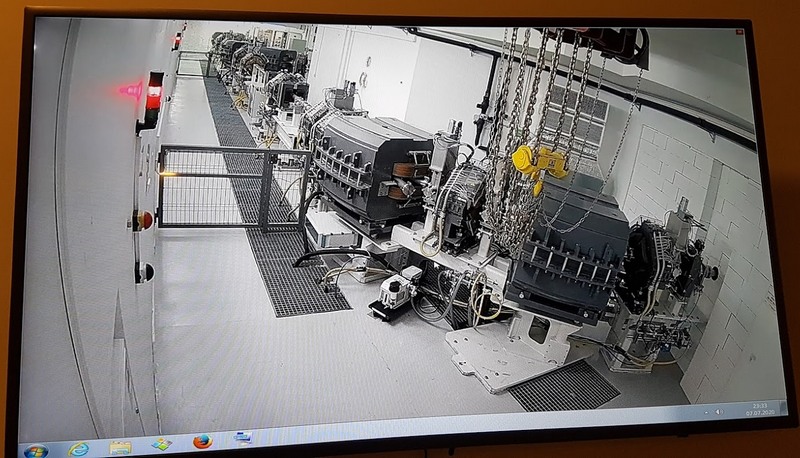This screenshot has width=800, height=458.
Task: Click the colorful Windows flag taskbar icon
Action: point(162,444)
